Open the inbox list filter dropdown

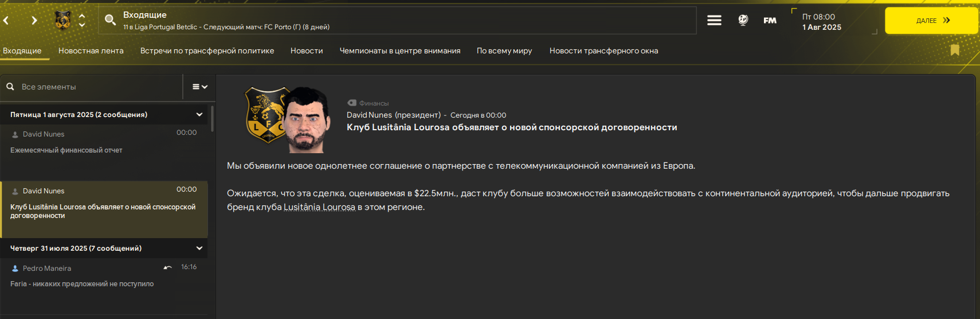point(199,87)
